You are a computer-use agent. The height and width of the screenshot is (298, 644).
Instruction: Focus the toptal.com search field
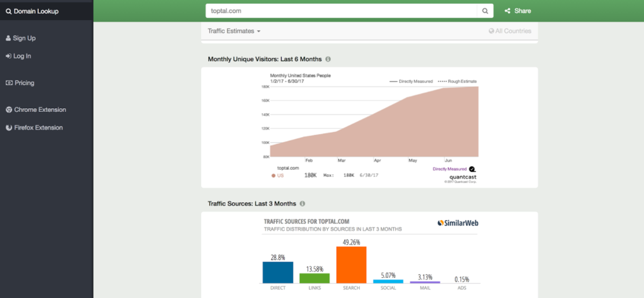[341, 11]
